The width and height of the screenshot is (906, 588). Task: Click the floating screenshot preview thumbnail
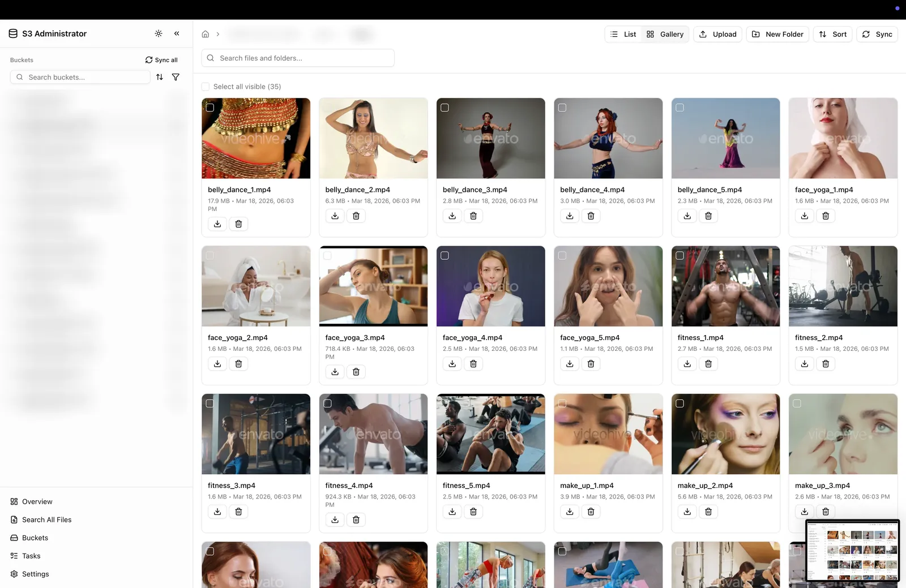click(x=853, y=551)
